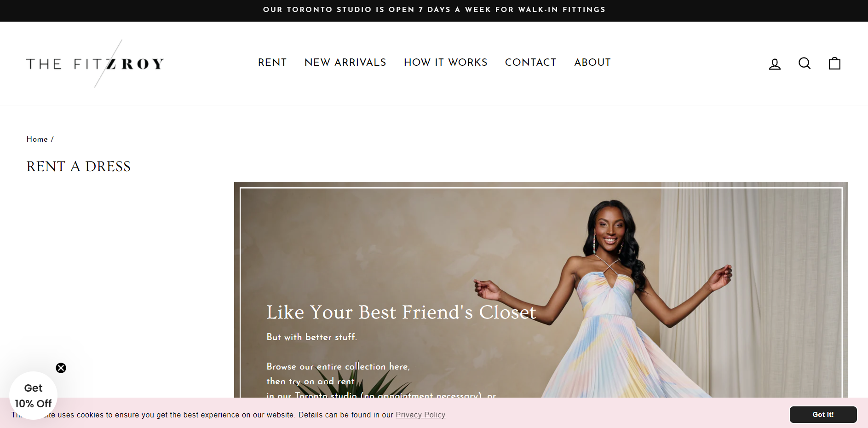
Task: Click the Like Your Best Friend's Closet heading
Action: [x=401, y=312]
